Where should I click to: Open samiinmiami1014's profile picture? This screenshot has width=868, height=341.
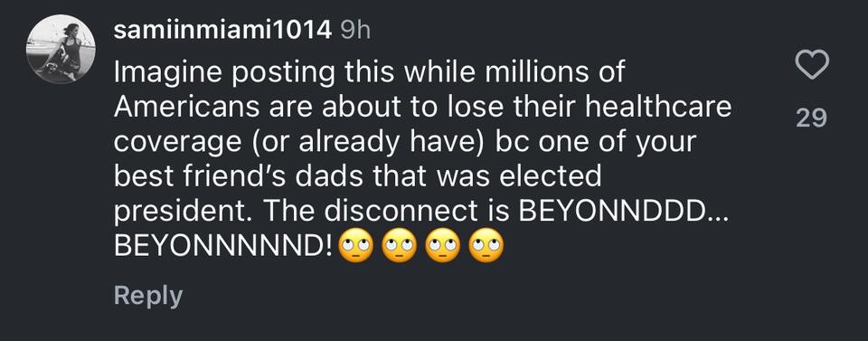(61, 49)
